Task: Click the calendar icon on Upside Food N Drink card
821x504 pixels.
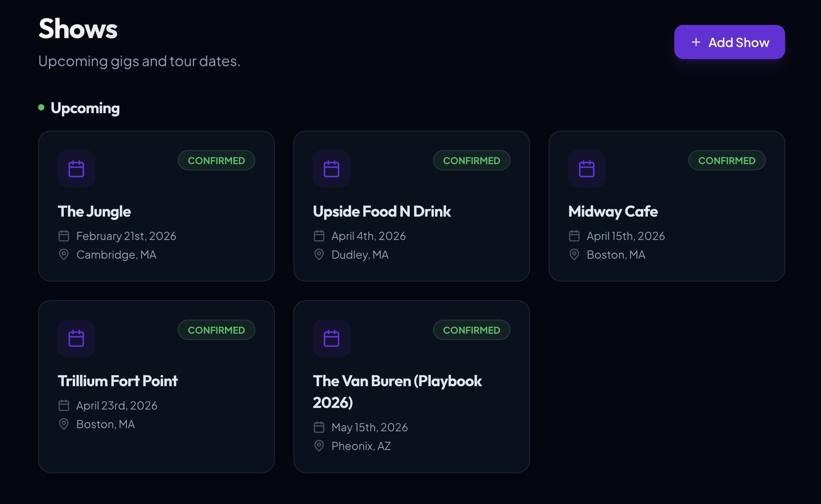Action: pyautogui.click(x=331, y=169)
